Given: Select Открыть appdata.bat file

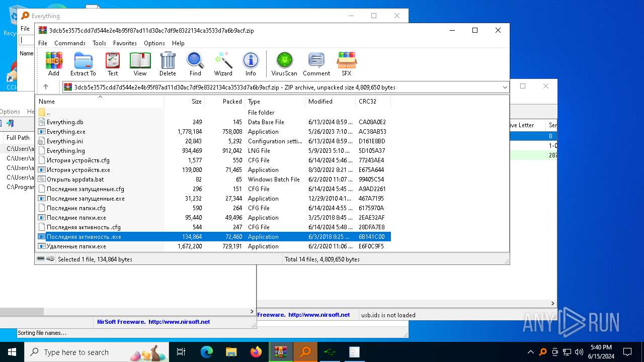Looking at the screenshot, I should click(x=213, y=179).
